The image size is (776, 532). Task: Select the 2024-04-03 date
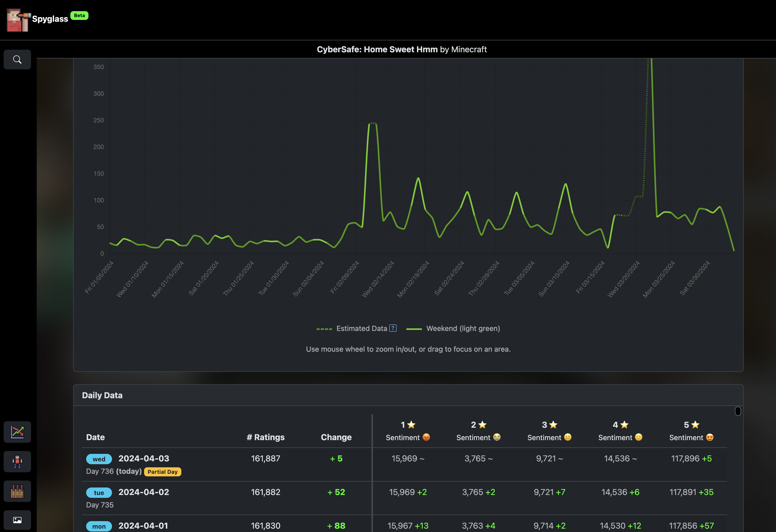(x=144, y=459)
